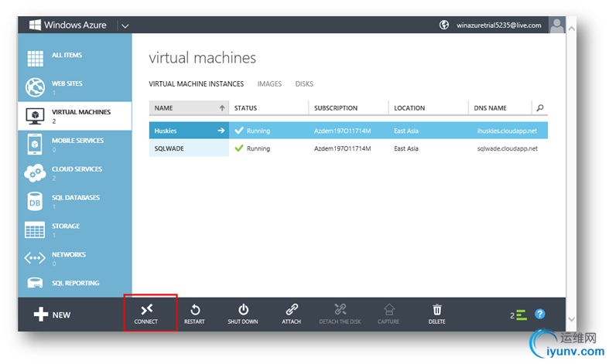Shut down the selected virtual machine

coord(243,314)
